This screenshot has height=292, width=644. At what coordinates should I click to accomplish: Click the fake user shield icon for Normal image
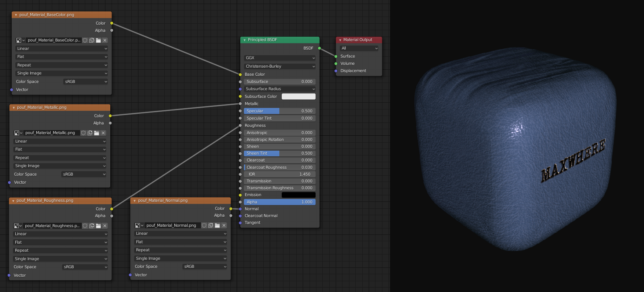point(204,226)
